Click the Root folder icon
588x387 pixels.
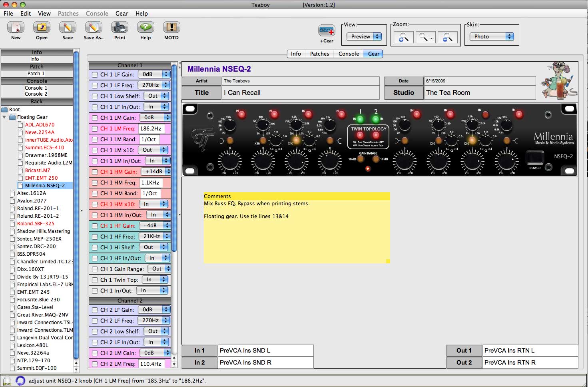[x=4, y=110]
